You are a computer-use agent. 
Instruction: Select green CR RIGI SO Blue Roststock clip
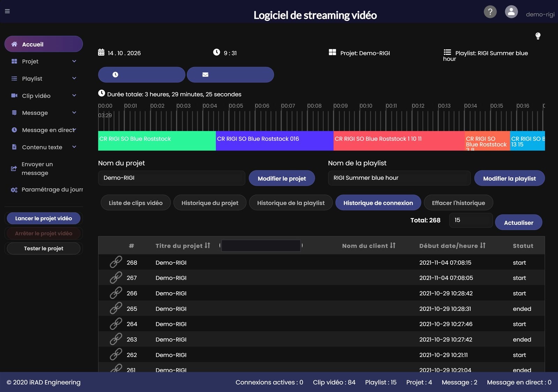point(157,141)
